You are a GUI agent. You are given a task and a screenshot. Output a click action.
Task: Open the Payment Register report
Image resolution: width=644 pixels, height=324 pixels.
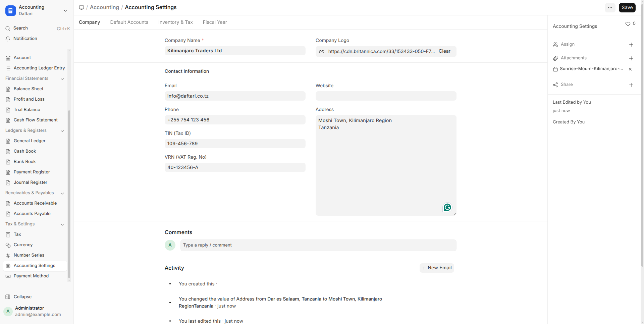click(x=35, y=172)
